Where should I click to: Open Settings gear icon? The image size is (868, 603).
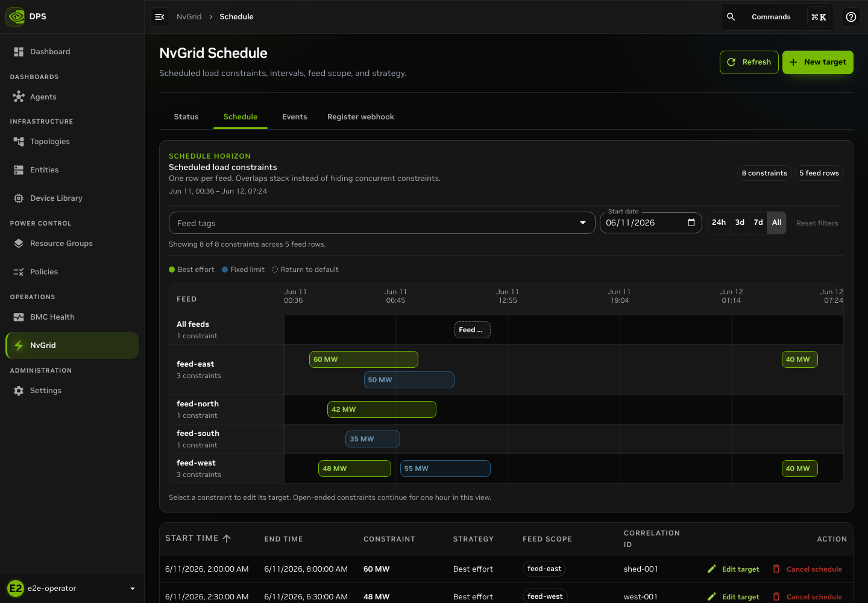19,391
